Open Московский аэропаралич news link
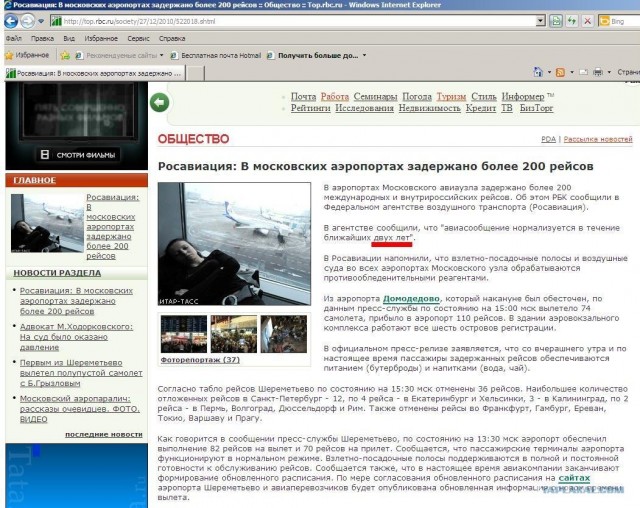640x508 pixels. 80,409
